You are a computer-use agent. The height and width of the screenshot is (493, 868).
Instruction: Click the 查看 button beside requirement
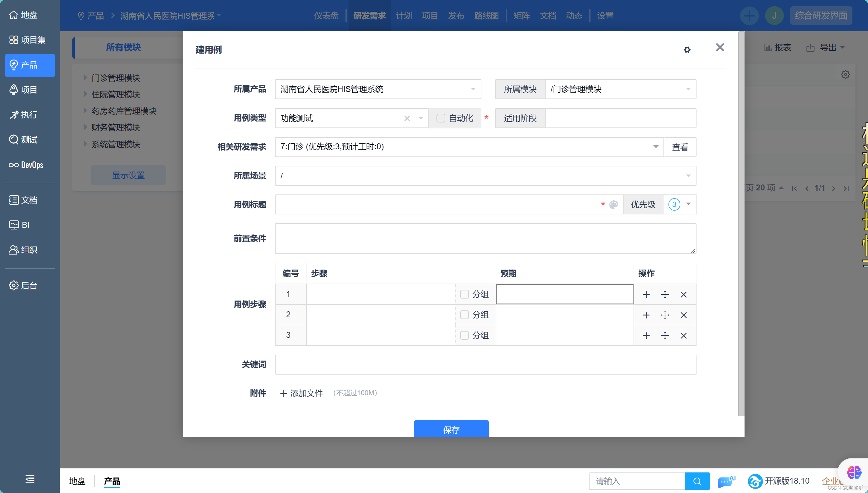(680, 147)
